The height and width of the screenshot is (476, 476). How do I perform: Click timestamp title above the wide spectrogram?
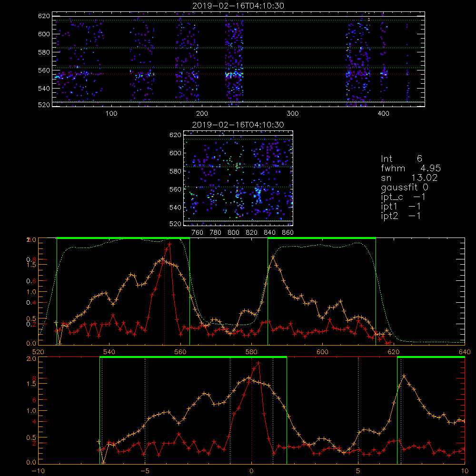pyautogui.click(x=238, y=6)
